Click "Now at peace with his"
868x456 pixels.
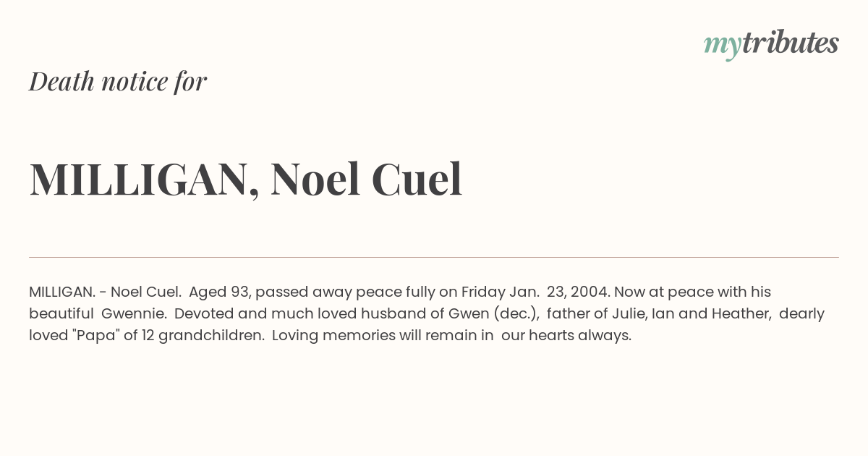(x=692, y=292)
